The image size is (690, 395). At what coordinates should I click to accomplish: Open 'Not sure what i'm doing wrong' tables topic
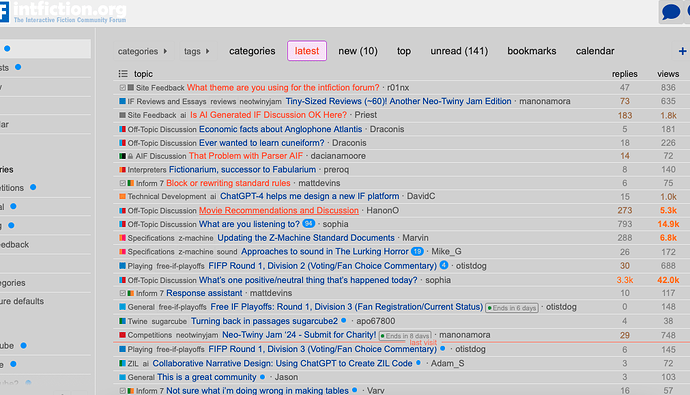coord(257,390)
